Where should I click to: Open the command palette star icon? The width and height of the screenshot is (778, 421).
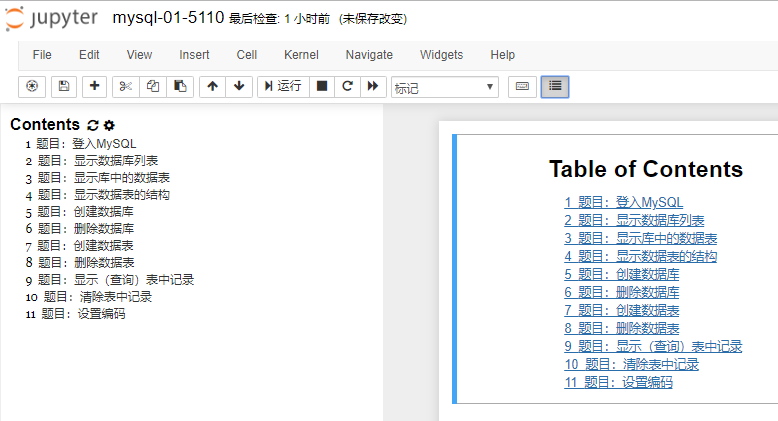tap(32, 86)
